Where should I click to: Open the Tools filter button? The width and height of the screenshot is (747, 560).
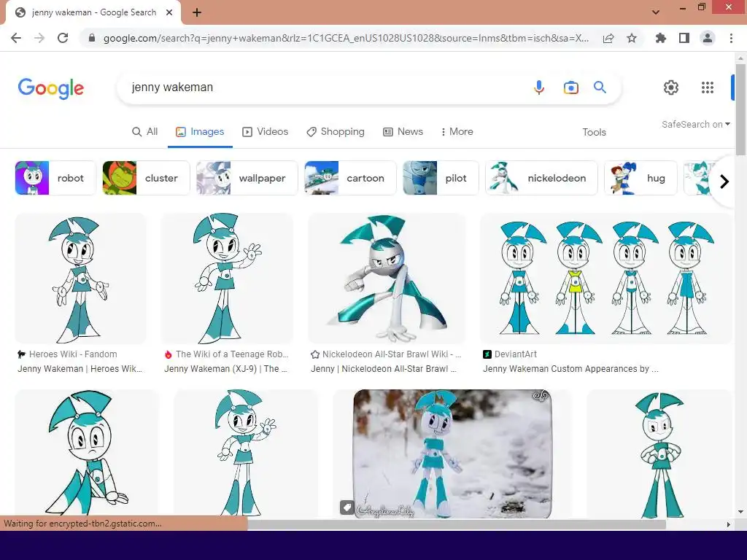pos(594,133)
